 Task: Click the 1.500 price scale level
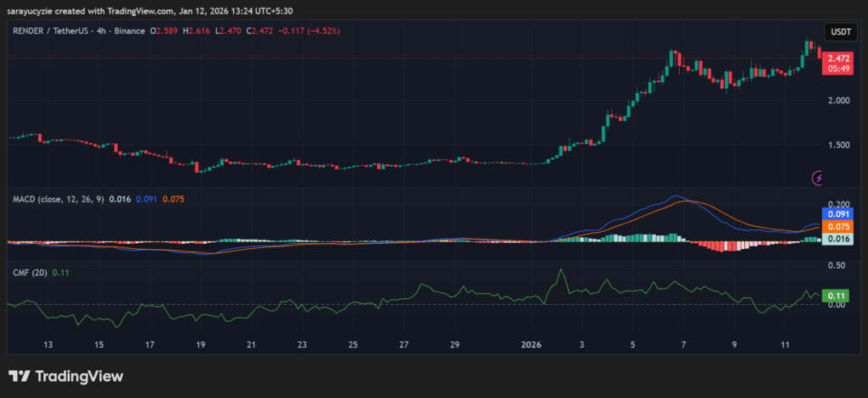837,145
